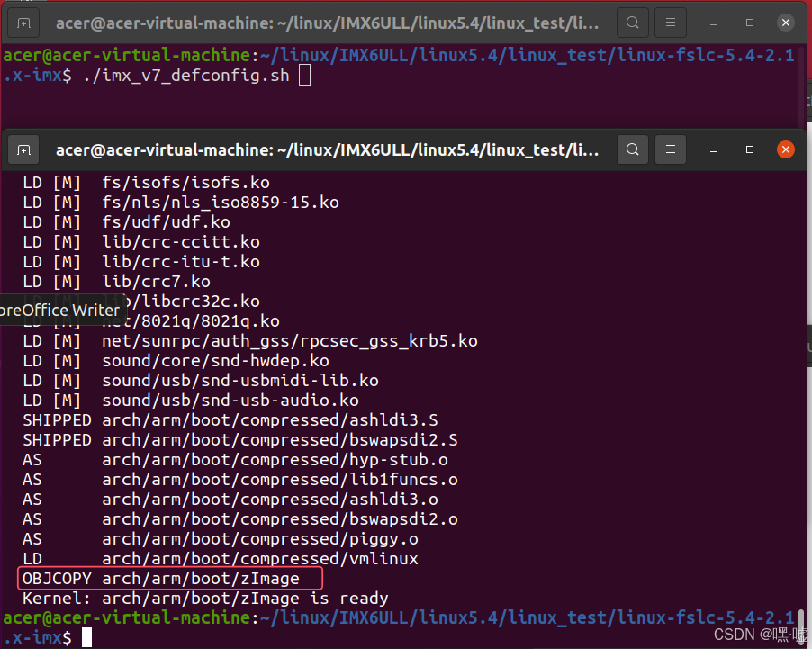812x649 pixels.
Task: Maximize the bottom terminal window
Action: (749, 149)
